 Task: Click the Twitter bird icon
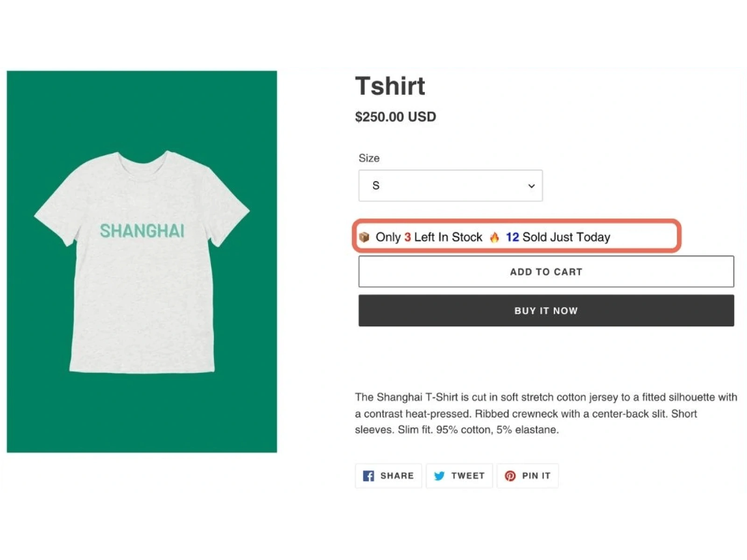(x=439, y=476)
